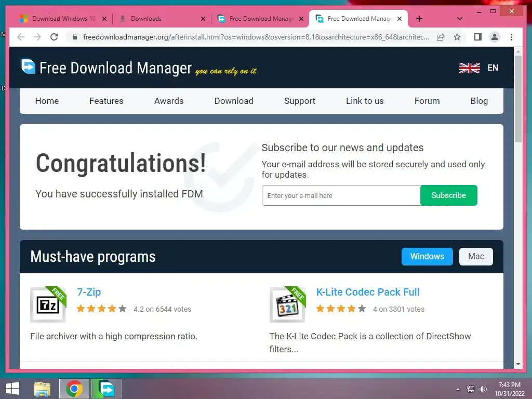The image size is (532, 399).
Task: Show hidden tray icons arrow
Action: pos(458,389)
